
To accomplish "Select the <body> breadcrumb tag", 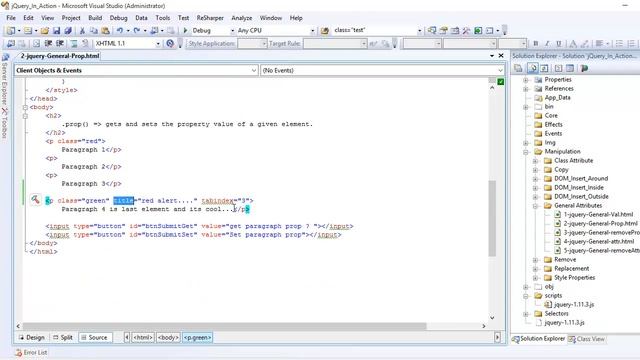I will coord(168,338).
